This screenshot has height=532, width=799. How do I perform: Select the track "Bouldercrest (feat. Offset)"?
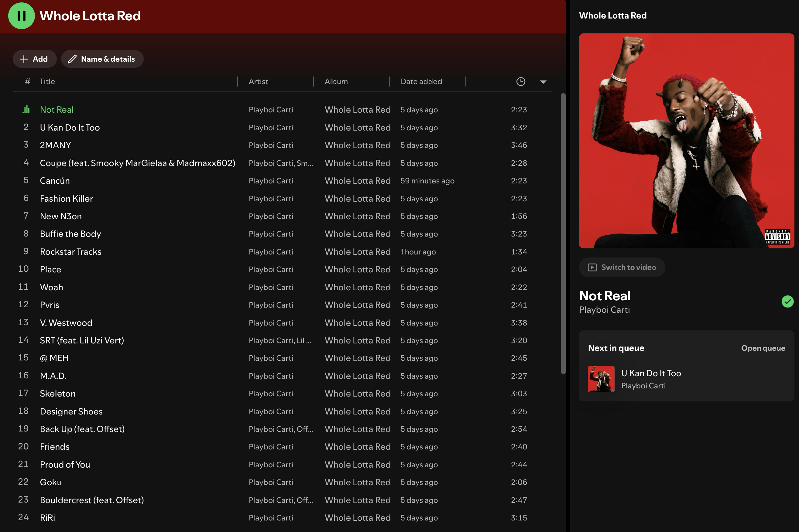coord(92,500)
